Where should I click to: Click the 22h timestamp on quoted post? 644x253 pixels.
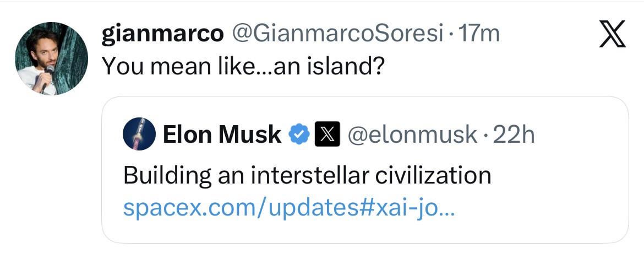(515, 134)
